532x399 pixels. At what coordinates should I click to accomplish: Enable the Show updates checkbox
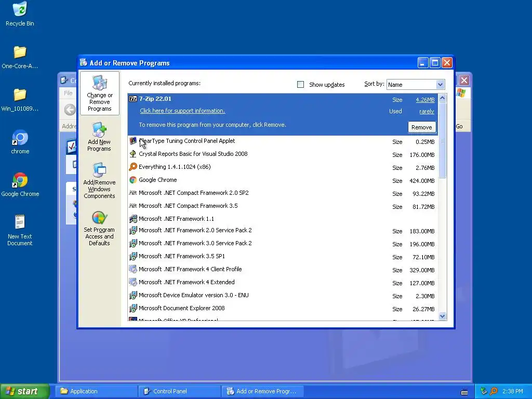301,85
